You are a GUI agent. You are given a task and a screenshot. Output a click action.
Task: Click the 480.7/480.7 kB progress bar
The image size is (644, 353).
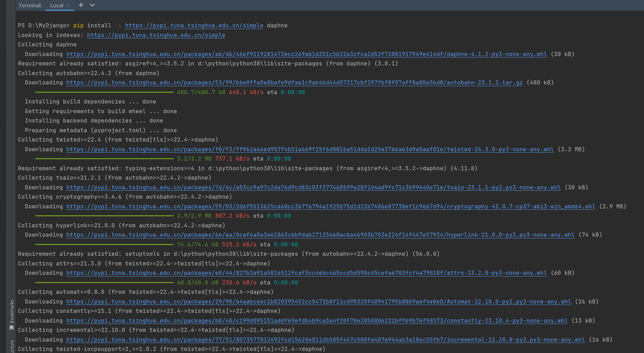[104, 92]
